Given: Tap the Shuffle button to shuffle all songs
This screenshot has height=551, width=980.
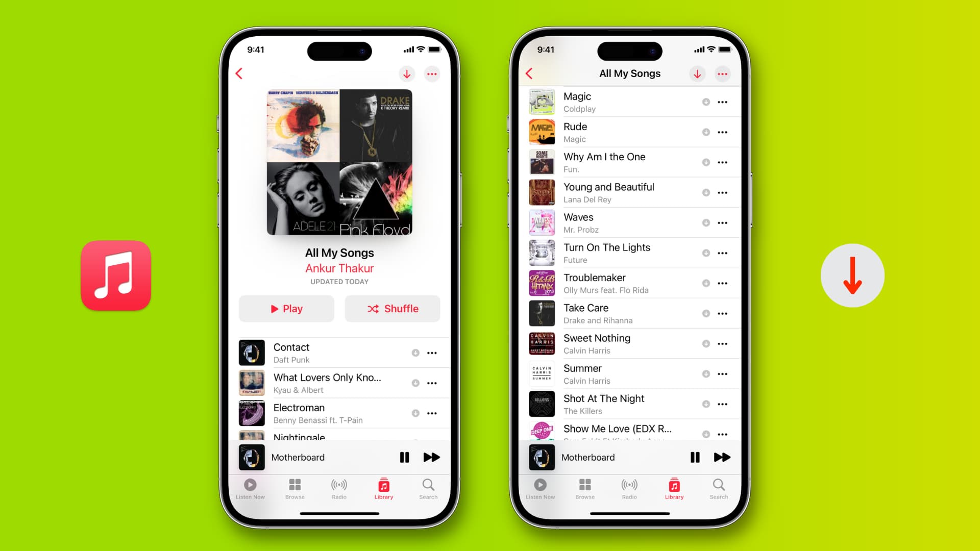Looking at the screenshot, I should coord(394,308).
